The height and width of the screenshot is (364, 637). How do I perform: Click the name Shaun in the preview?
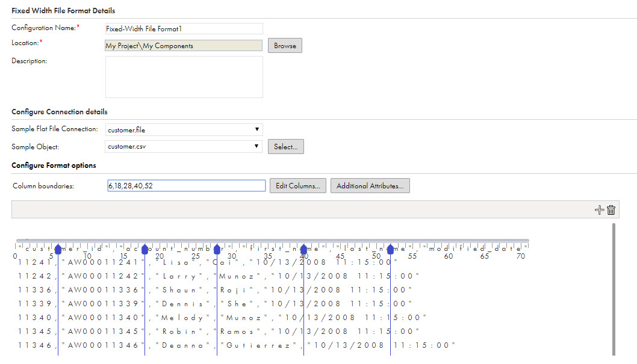[179, 290]
